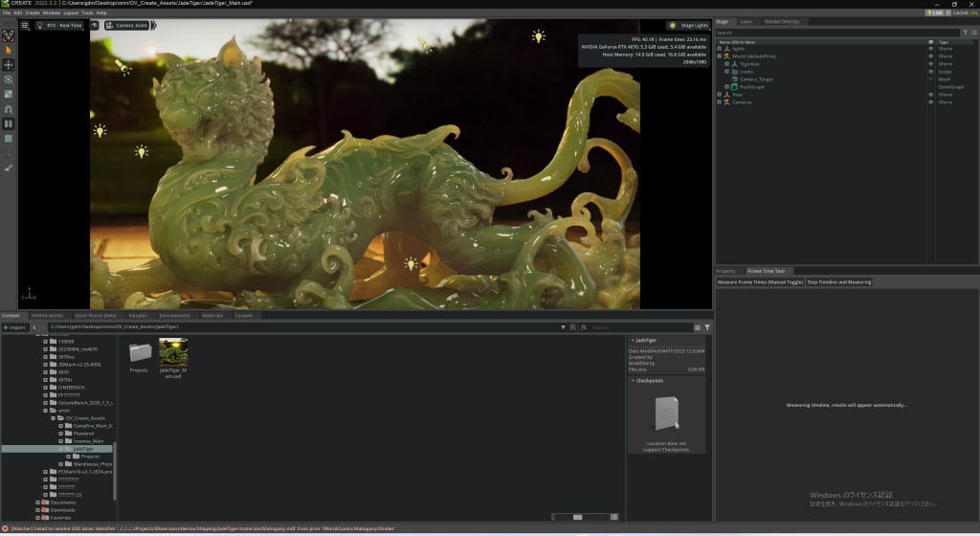Open the Layout menu
This screenshot has height=536, width=980.
71,12
